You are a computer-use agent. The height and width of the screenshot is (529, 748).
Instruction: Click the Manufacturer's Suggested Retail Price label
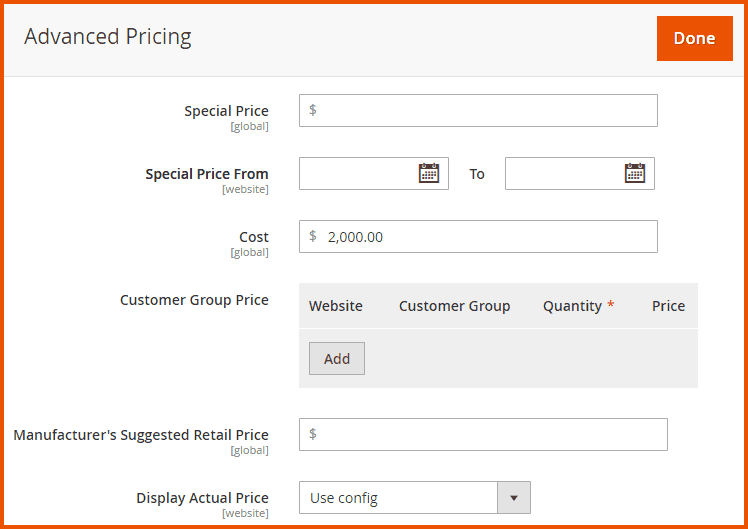point(141,435)
